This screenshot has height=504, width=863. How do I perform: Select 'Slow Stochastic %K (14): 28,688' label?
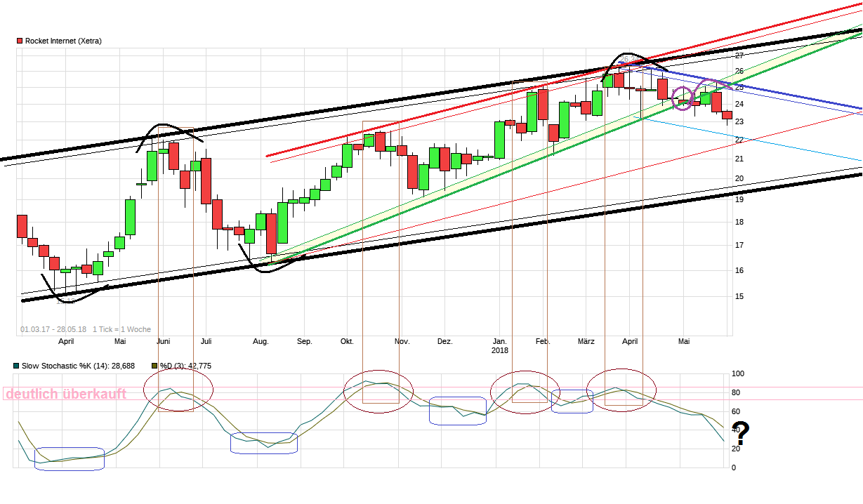(x=77, y=366)
